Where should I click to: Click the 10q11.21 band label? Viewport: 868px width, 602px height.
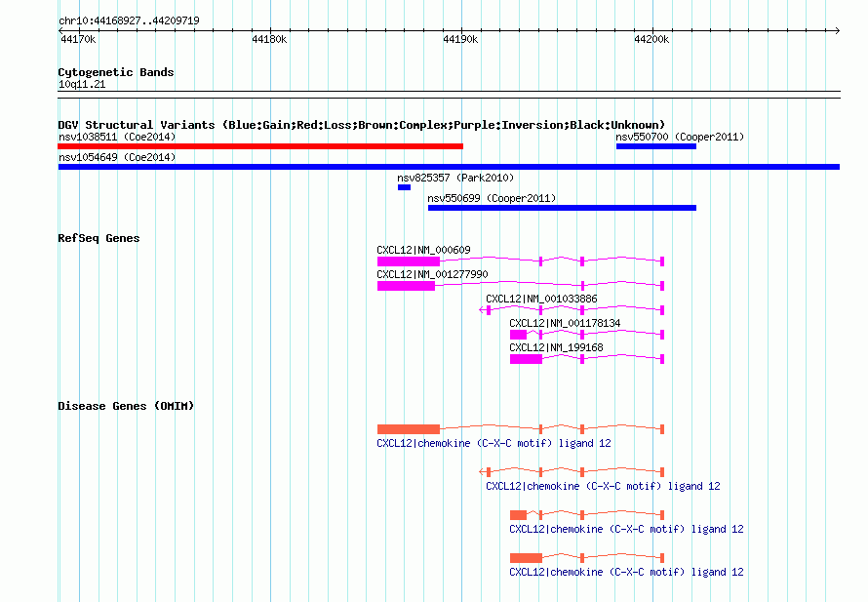82,84
